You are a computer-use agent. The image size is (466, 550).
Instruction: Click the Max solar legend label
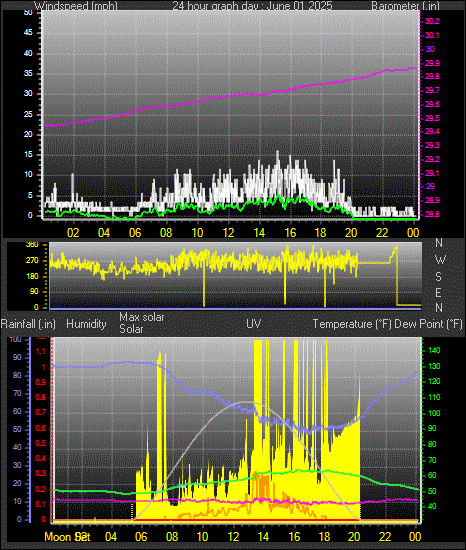(142, 317)
